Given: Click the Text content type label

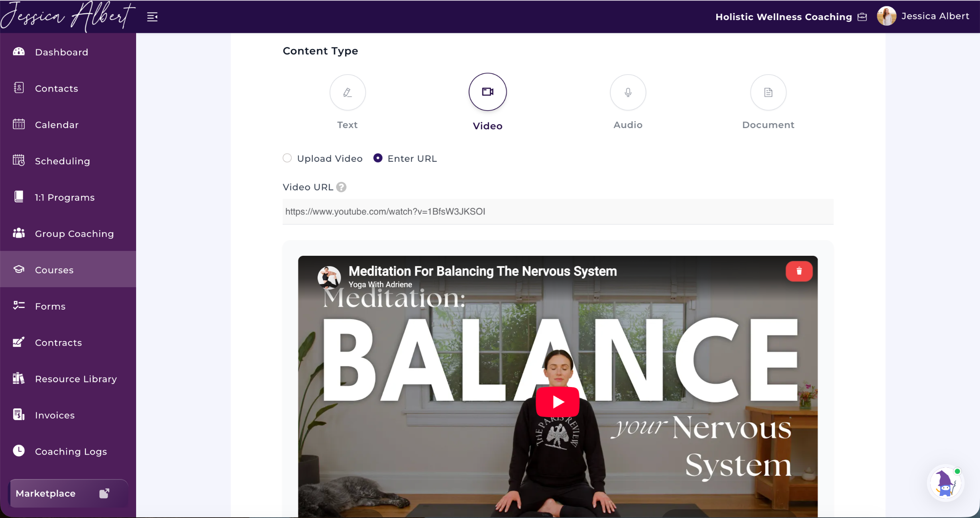Looking at the screenshot, I should point(347,125).
